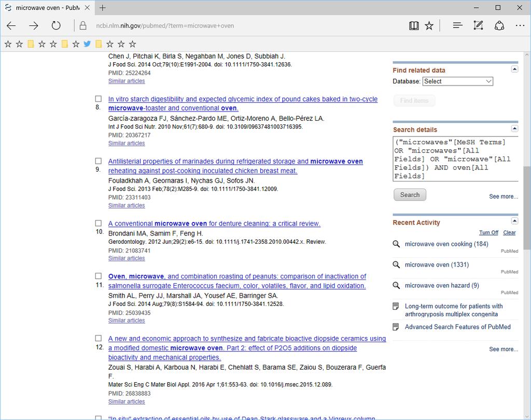Open recent search microwave oven hazard (9)
This screenshot has height=420, width=531.
442,285
